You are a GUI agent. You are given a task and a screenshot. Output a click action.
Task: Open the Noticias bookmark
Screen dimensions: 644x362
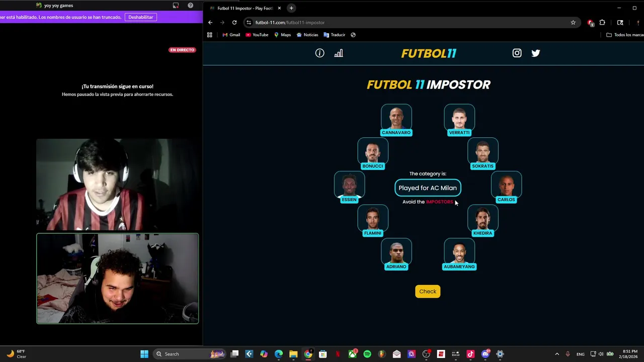307,35
